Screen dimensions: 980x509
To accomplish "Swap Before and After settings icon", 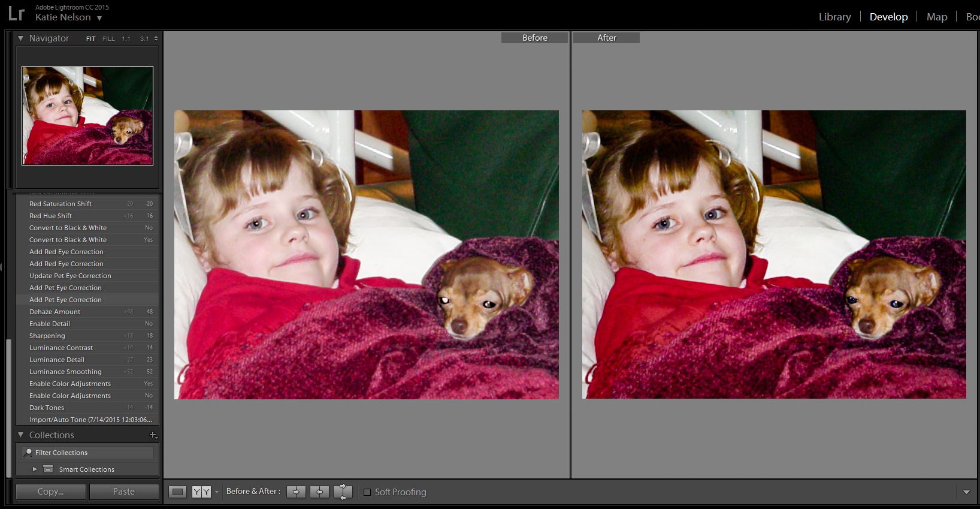I will pos(343,492).
